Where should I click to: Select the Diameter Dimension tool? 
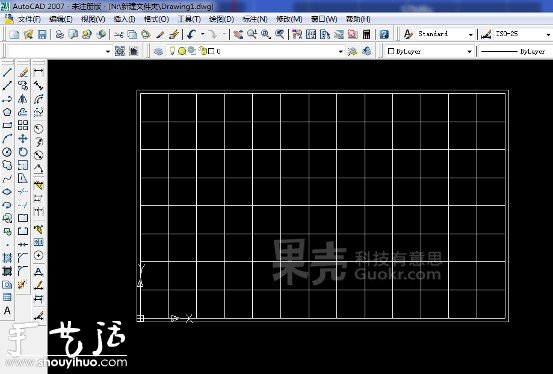pyautogui.click(x=38, y=155)
